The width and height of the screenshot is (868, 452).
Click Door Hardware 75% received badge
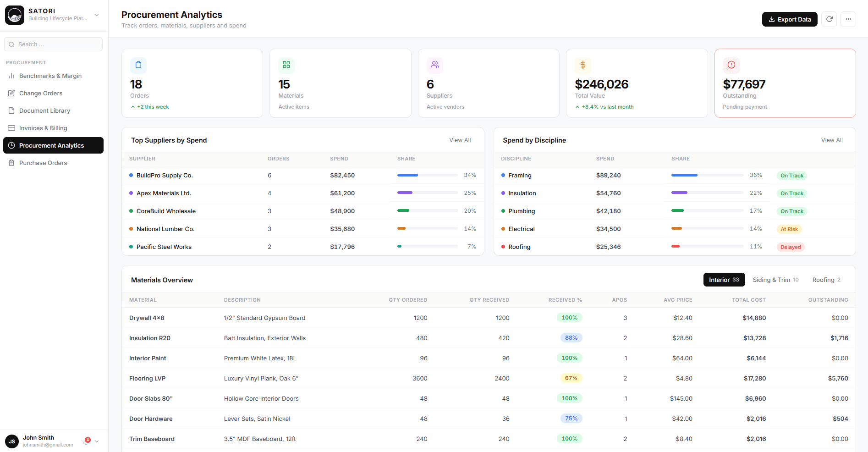[571, 419]
